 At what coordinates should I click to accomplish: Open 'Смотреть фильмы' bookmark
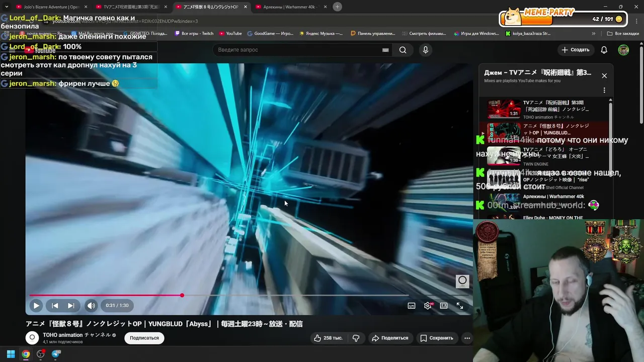424,34
